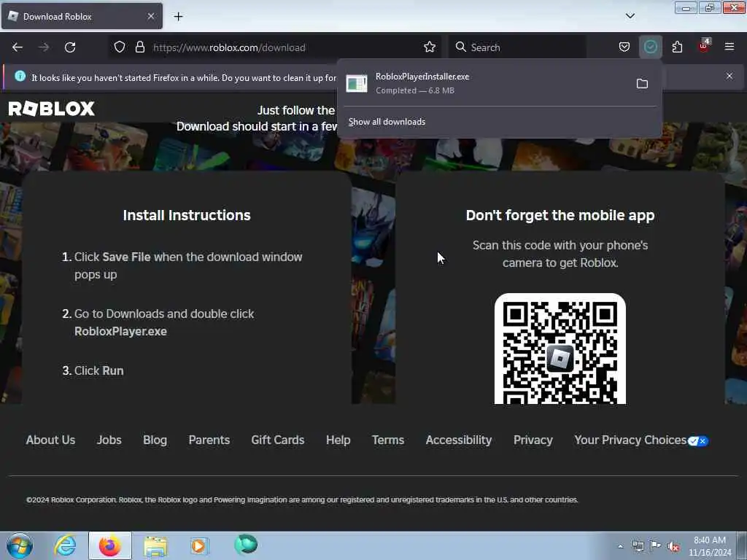
Task: Open the Accessibility footer link
Action: click(x=459, y=440)
